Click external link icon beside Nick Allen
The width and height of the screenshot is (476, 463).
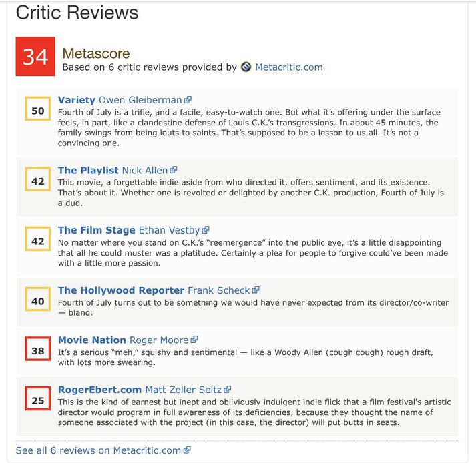tap(174, 170)
